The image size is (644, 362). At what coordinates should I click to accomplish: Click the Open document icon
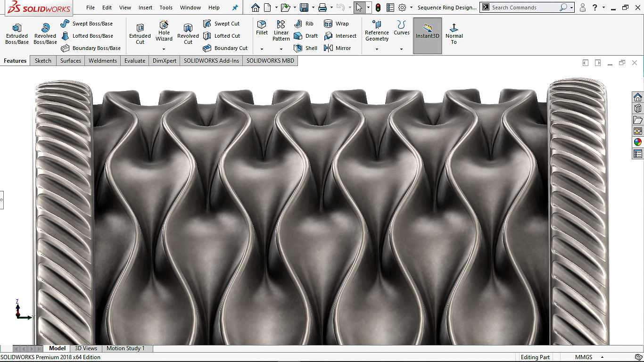285,8
